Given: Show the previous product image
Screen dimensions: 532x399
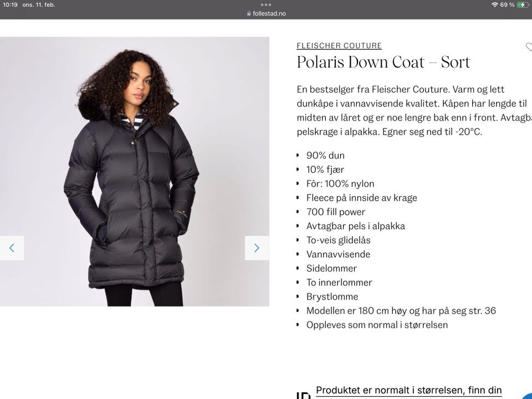Looking at the screenshot, I should (12, 248).
